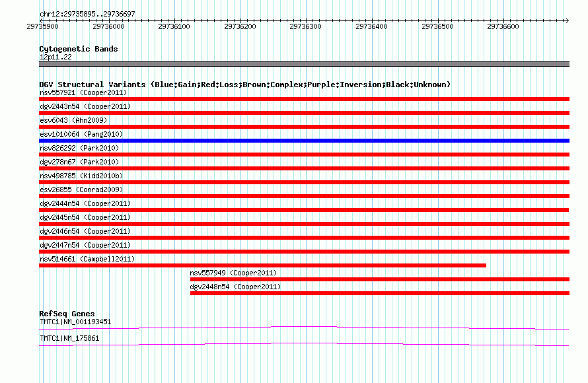Click the shorter red bar under nsv514661
The image size is (588, 383).
(x=262, y=265)
